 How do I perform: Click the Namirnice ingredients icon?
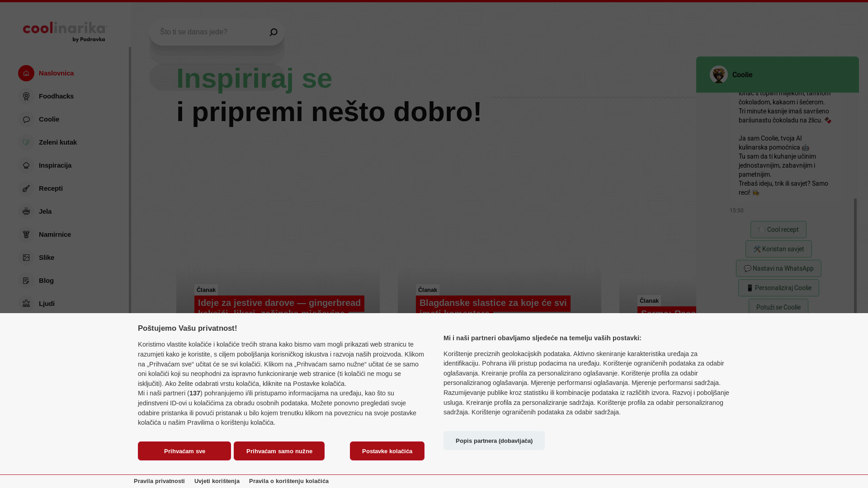click(x=26, y=235)
